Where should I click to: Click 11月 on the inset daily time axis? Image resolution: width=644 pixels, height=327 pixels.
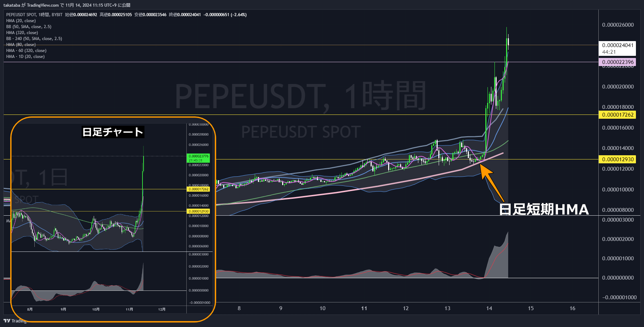[x=130, y=309]
